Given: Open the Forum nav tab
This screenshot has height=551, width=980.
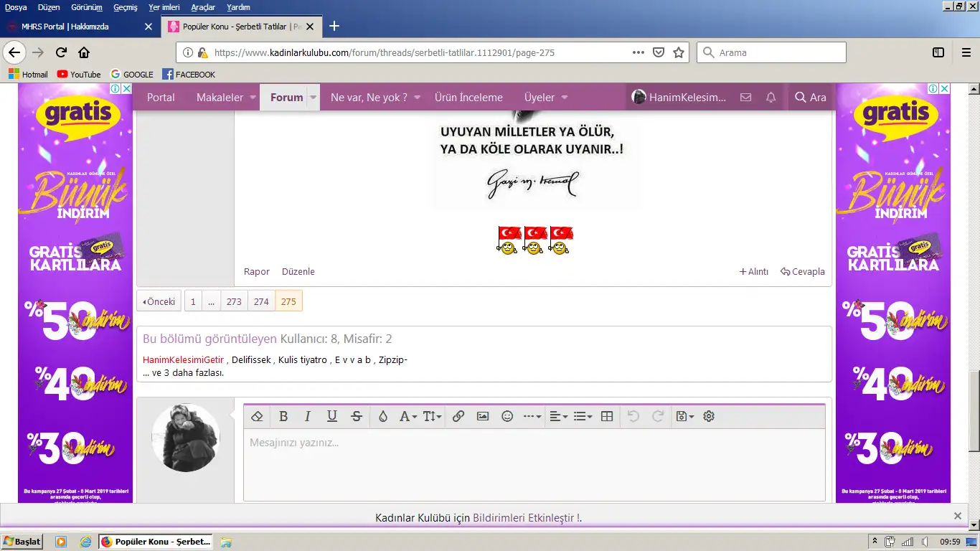Looking at the screenshot, I should tap(286, 98).
